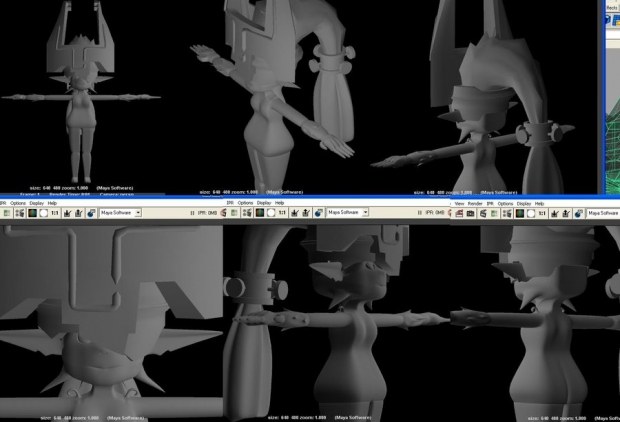
Task: Display RGB channels in middle Render View
Action: (x=260, y=213)
